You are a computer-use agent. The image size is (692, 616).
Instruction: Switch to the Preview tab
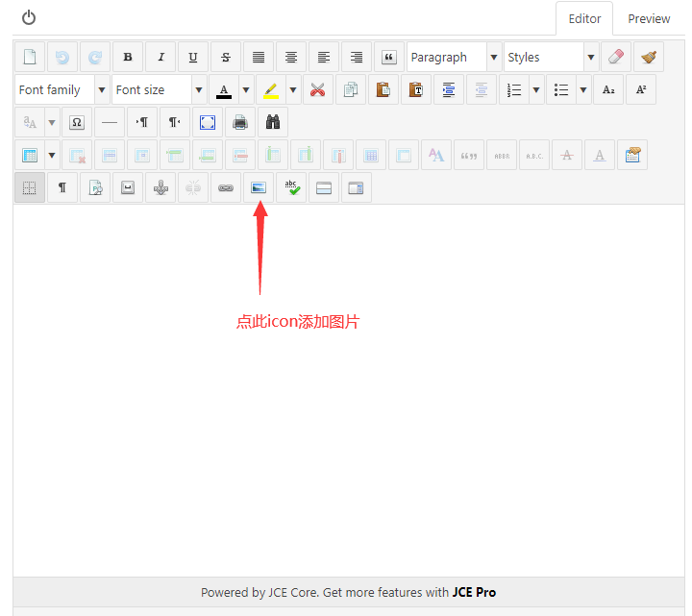pyautogui.click(x=649, y=19)
